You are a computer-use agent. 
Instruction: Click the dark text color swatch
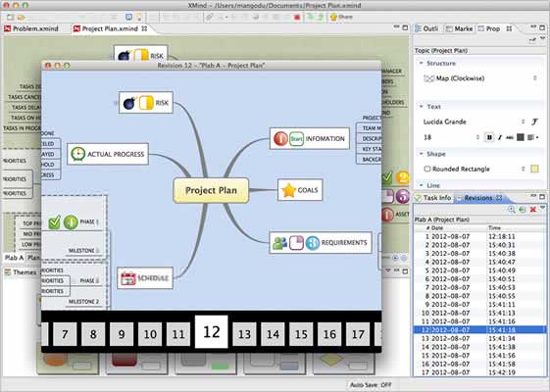tap(521, 137)
